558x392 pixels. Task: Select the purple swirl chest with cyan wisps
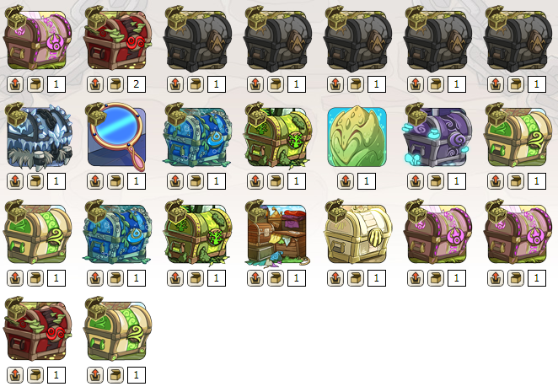coord(437,137)
